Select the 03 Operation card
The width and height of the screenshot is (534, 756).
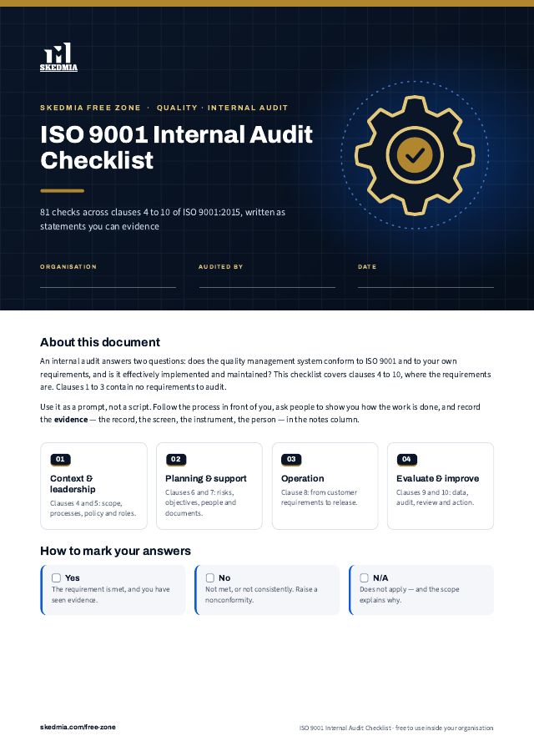coord(325,486)
